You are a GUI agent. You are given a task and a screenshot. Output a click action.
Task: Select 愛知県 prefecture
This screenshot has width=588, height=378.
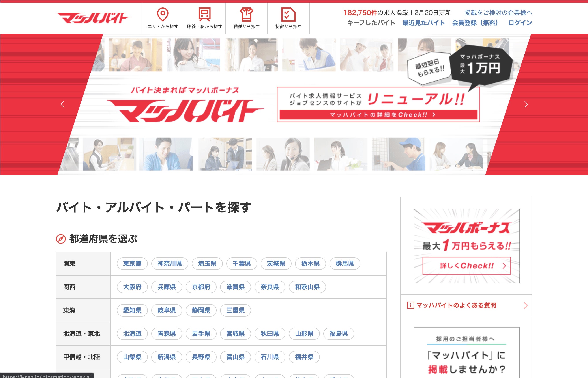[x=132, y=310]
